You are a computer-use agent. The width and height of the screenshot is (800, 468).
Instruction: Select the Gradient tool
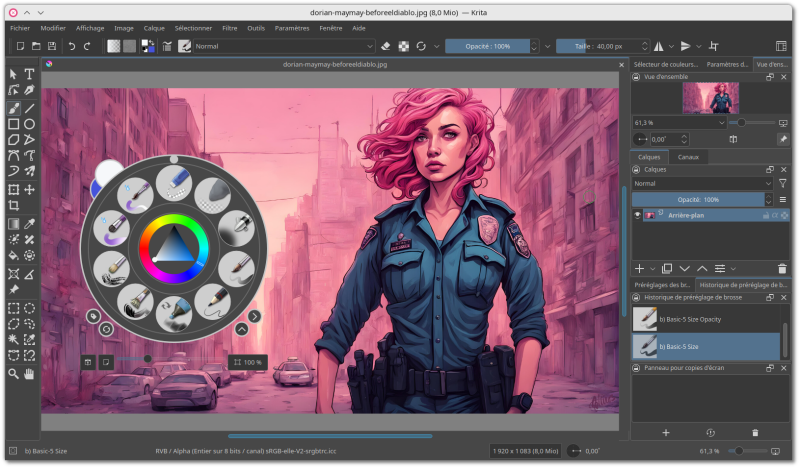(13, 224)
